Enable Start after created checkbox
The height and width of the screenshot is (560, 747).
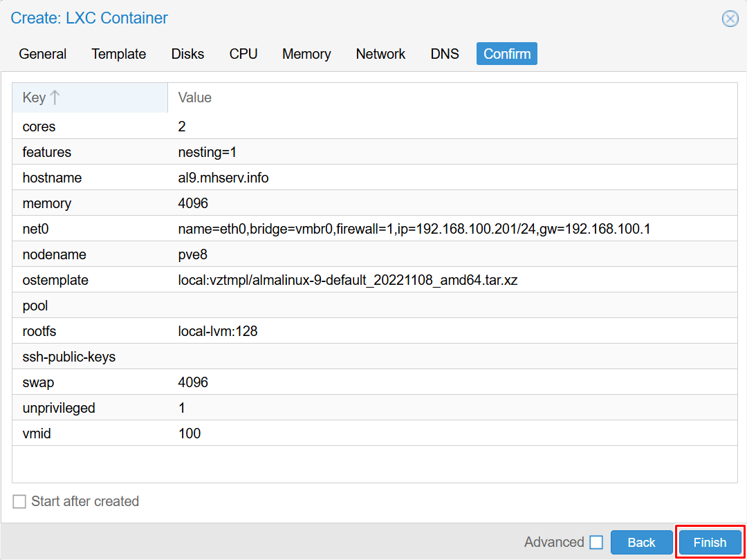(x=19, y=501)
